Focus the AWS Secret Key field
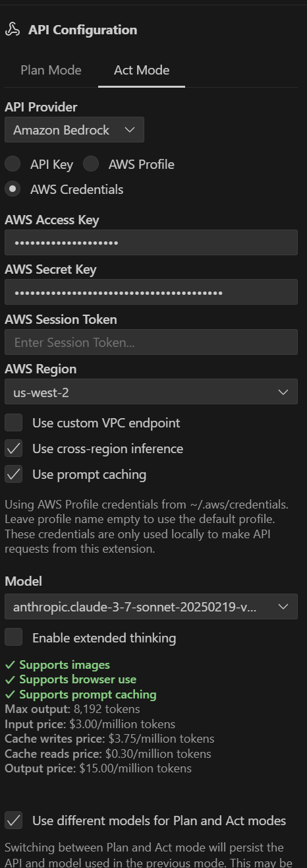 point(151,292)
